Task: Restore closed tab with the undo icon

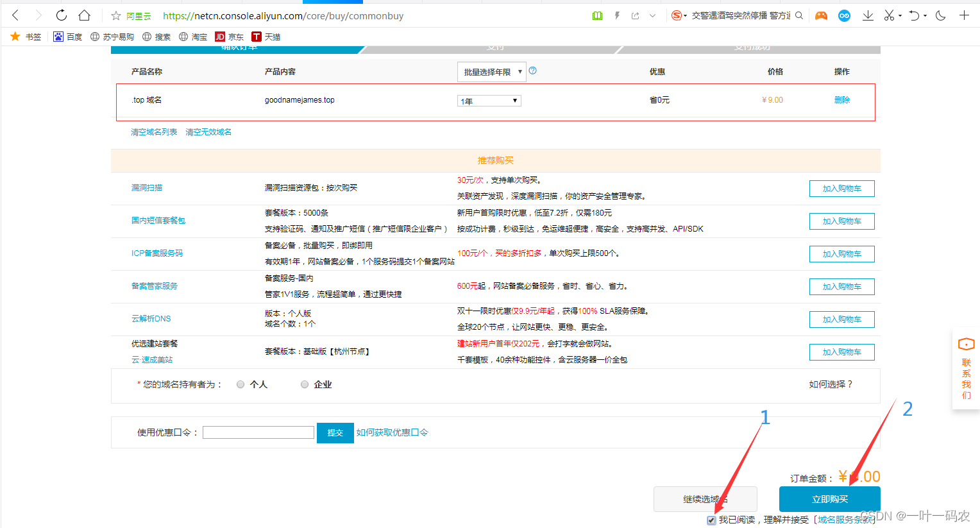Action: coord(915,15)
